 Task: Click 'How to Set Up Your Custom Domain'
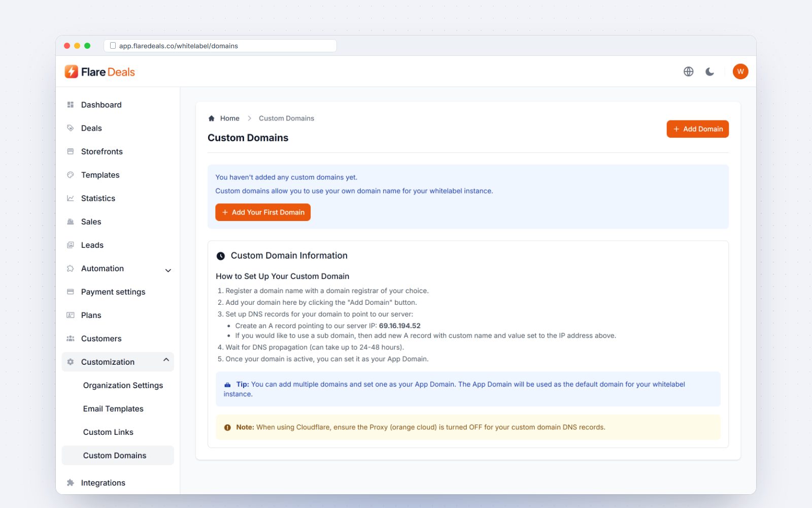click(283, 276)
